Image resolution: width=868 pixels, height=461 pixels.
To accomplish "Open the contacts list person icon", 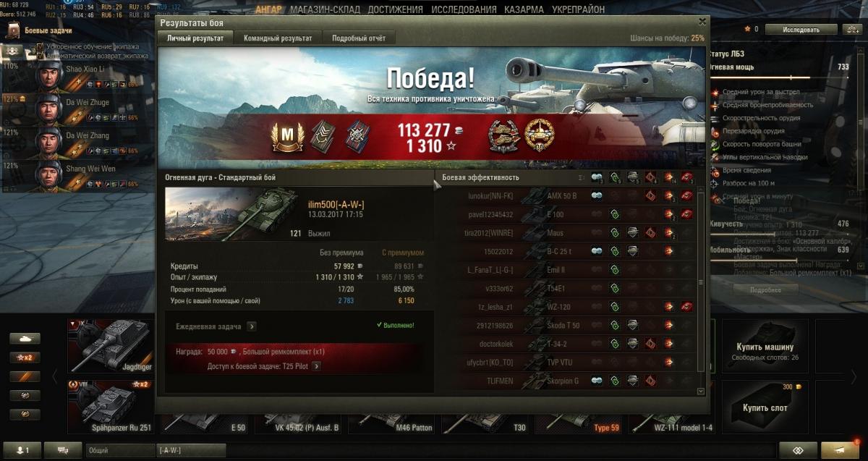I will click(22, 449).
